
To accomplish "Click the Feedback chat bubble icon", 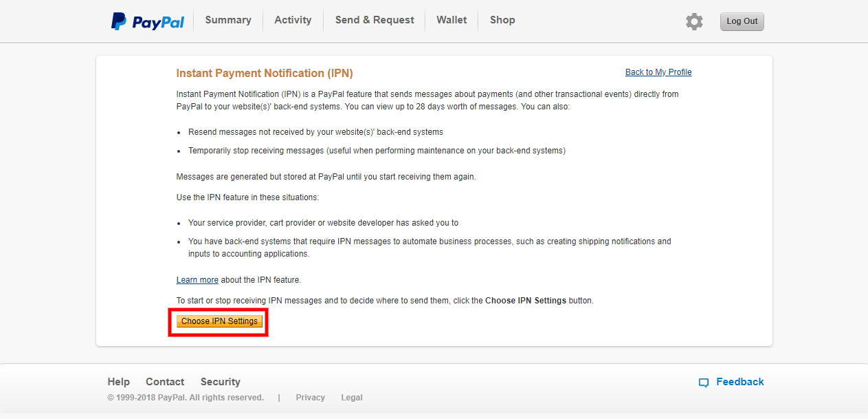I will (703, 383).
